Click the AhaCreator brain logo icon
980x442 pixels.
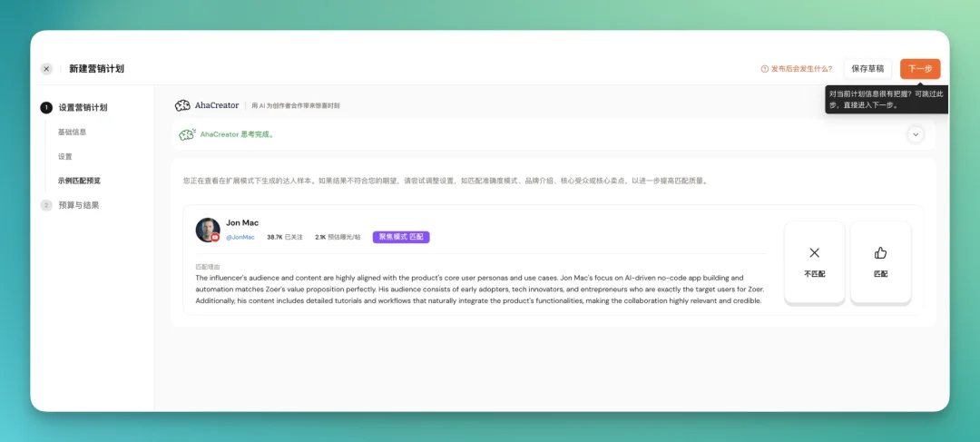(182, 105)
